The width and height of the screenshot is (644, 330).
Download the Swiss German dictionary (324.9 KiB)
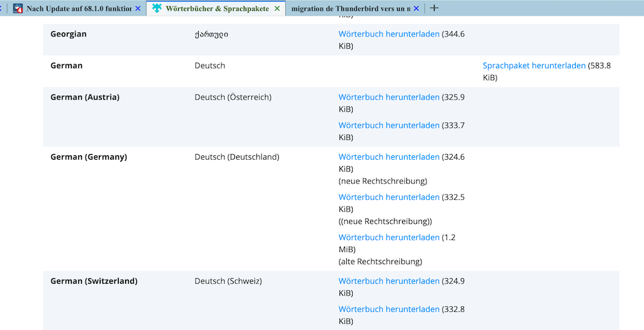click(389, 281)
